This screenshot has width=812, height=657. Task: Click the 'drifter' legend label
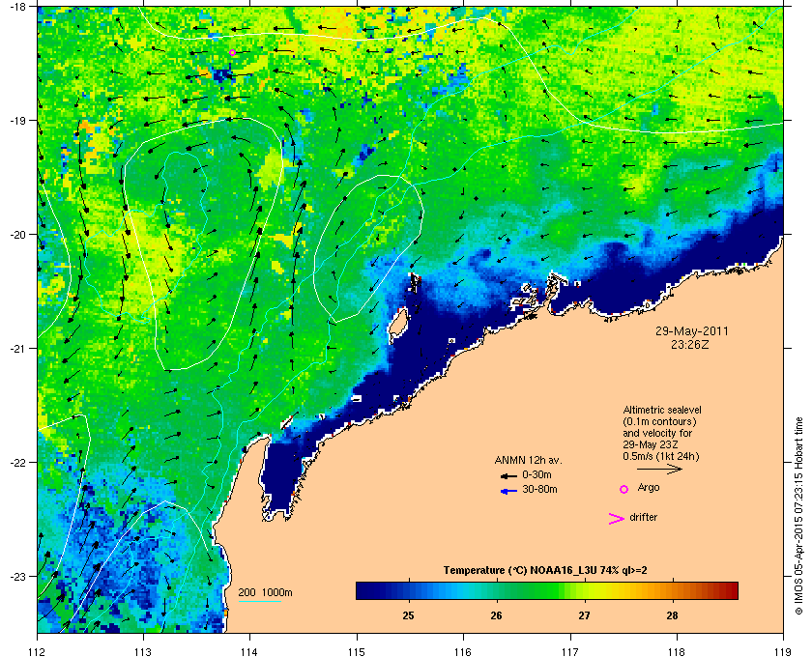pos(644,517)
